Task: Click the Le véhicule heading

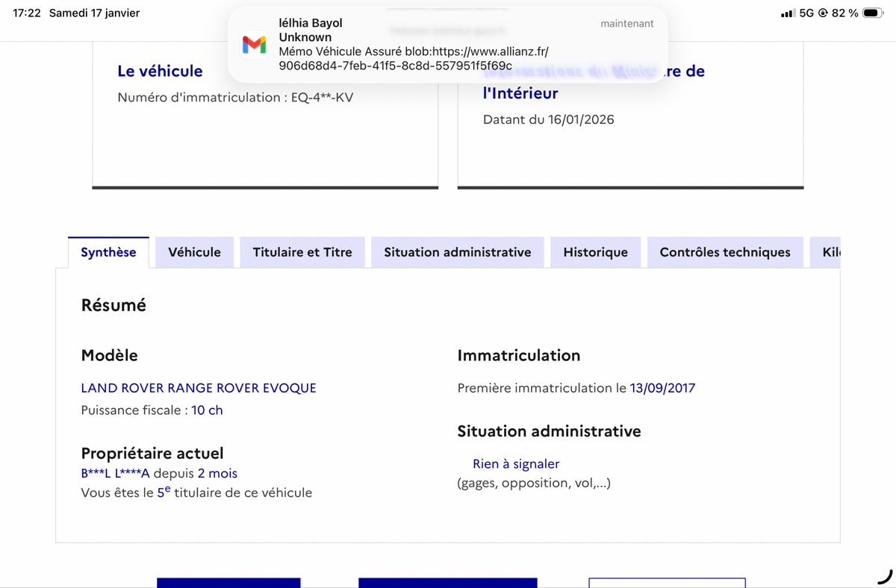Action: tap(160, 71)
